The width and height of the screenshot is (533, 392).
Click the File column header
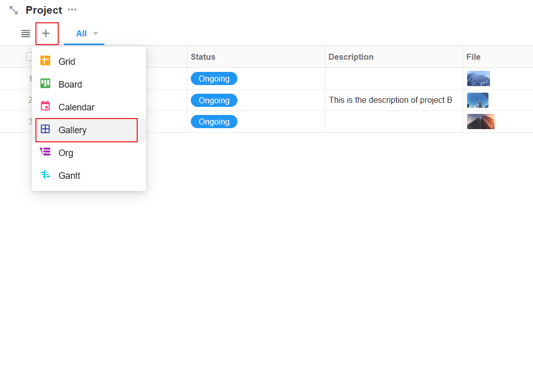(x=473, y=57)
